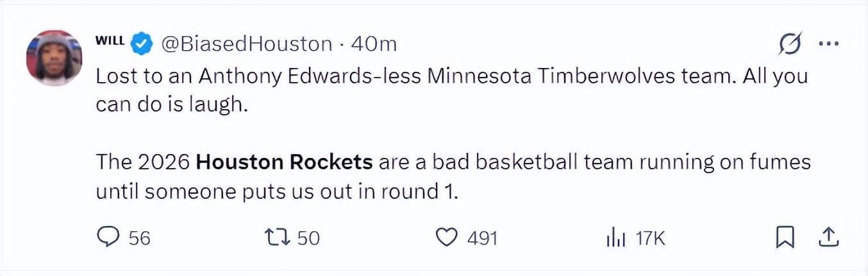Click the reply speech bubble icon

(108, 238)
